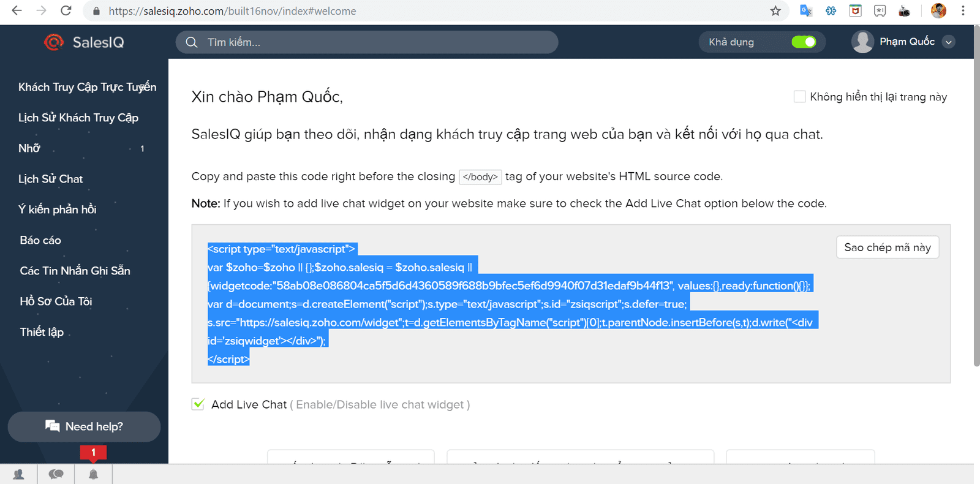Click the browser forward arrow
This screenshot has height=484, width=980.
click(x=41, y=10)
